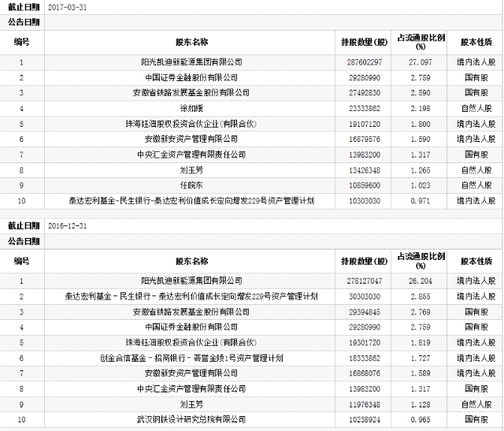
Task: Click 自然人股 in the 徐如媛 row
Action: (476, 109)
